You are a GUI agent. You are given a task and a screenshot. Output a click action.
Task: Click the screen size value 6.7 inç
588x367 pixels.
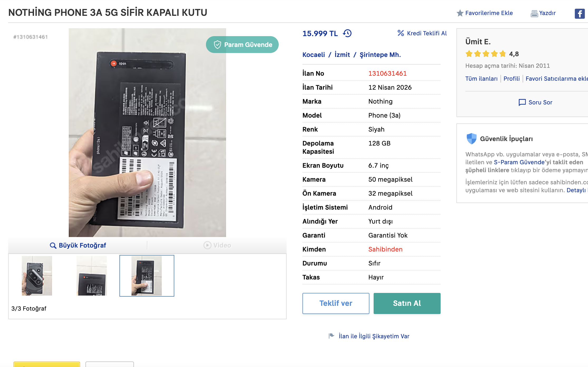pyautogui.click(x=378, y=165)
